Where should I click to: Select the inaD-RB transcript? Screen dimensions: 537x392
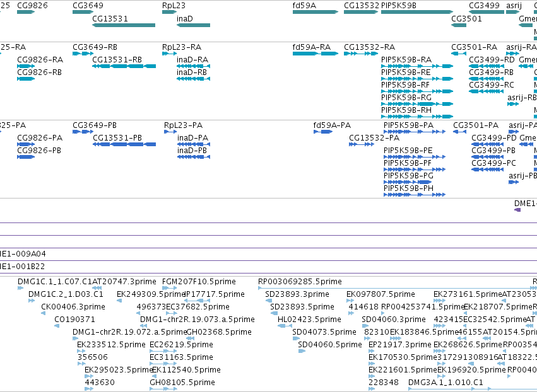click(194, 79)
